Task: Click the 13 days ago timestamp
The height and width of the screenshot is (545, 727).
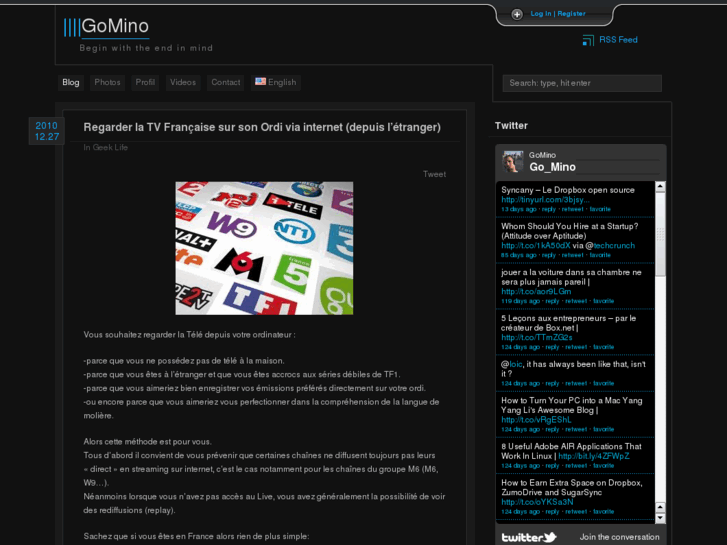Action: click(518, 209)
